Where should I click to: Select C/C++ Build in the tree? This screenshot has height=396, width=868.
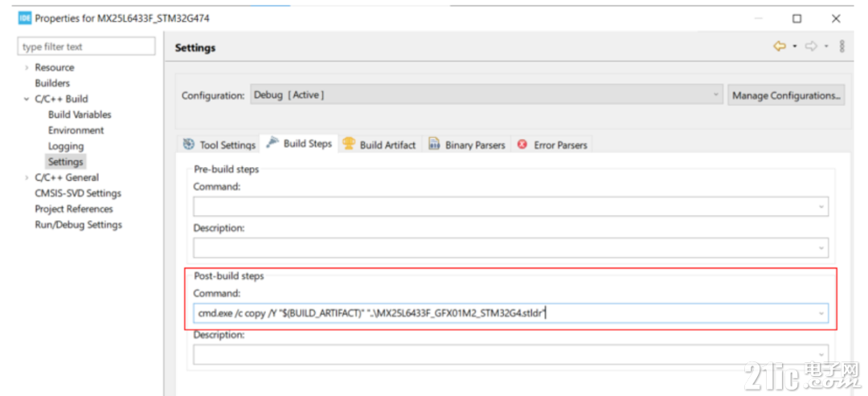pyautogui.click(x=61, y=99)
